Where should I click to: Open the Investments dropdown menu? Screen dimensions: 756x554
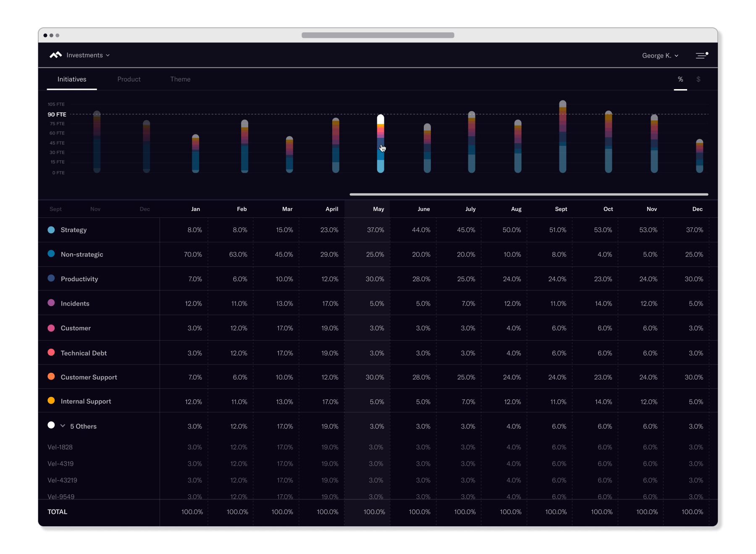pyautogui.click(x=88, y=55)
